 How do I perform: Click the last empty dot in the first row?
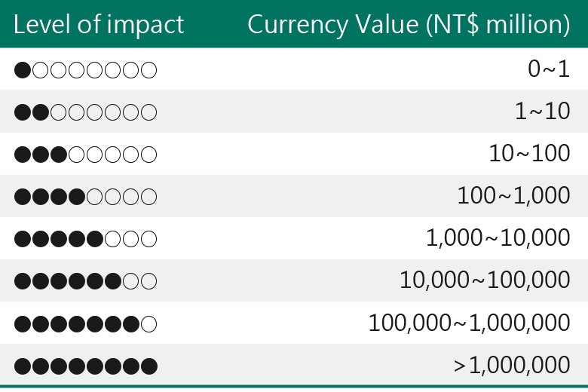pyautogui.click(x=149, y=70)
